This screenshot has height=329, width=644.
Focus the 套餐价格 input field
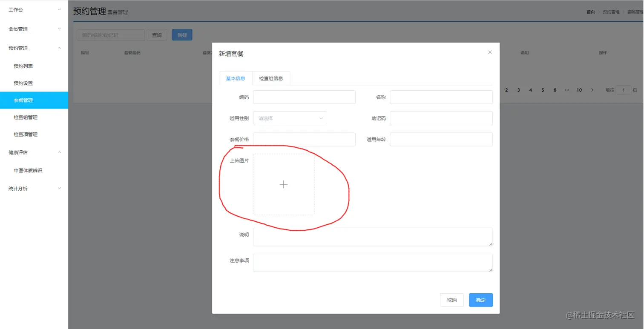click(x=304, y=139)
